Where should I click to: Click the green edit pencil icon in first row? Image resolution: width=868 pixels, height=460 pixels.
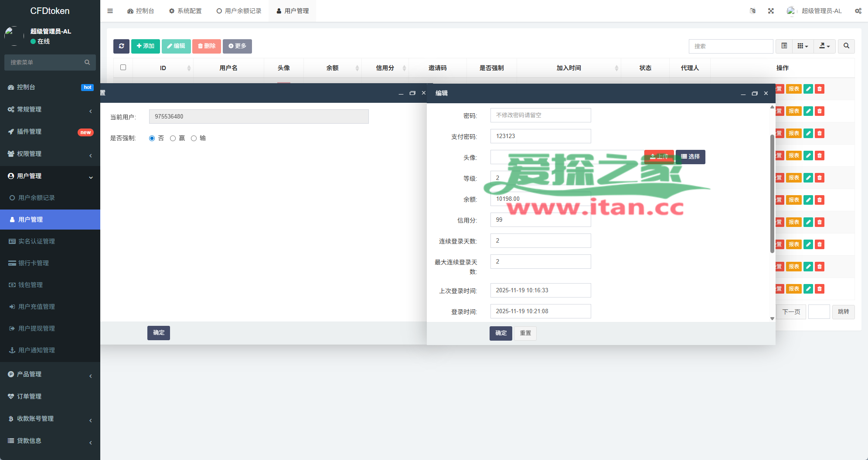(x=808, y=89)
